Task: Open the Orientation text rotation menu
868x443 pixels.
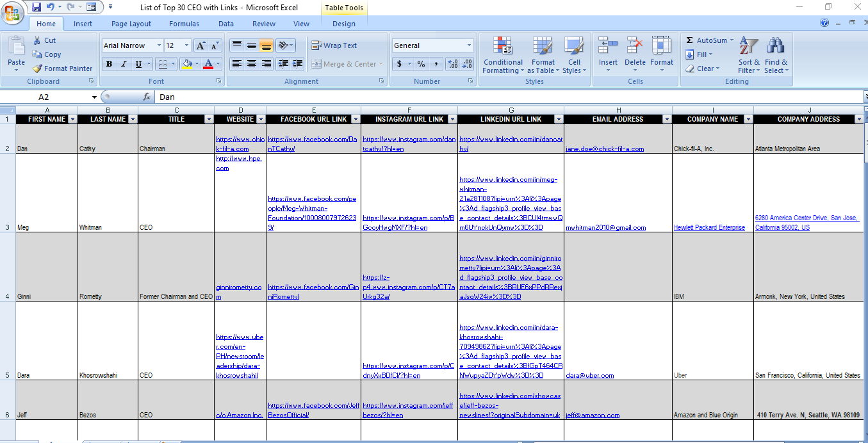Action: point(286,45)
